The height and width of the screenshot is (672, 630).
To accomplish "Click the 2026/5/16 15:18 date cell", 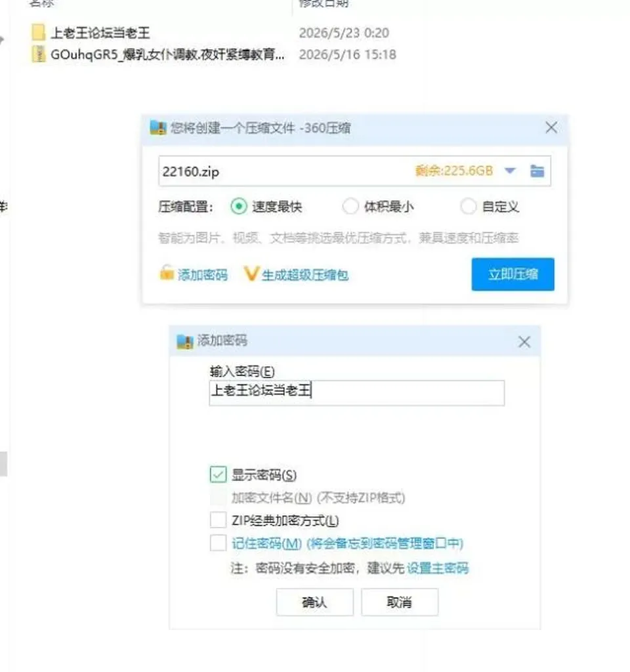I will coord(347,54).
